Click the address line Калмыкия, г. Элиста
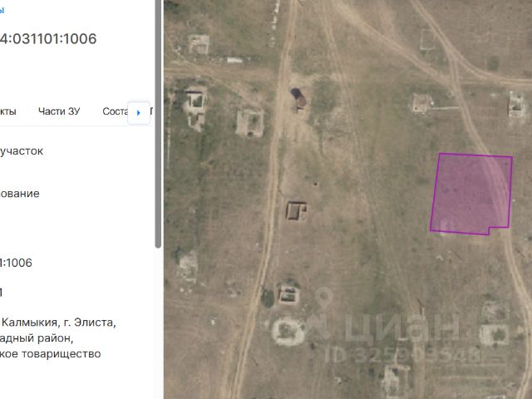Image resolution: width=532 pixels, height=399 pixels. [x=58, y=323]
